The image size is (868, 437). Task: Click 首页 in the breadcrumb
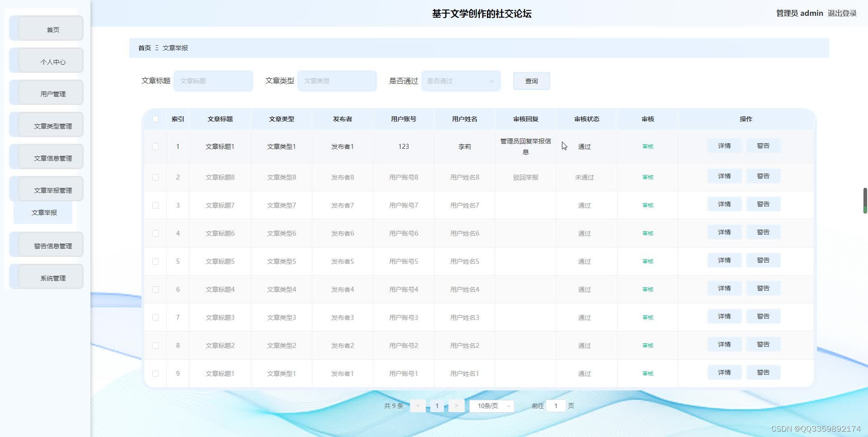point(145,48)
